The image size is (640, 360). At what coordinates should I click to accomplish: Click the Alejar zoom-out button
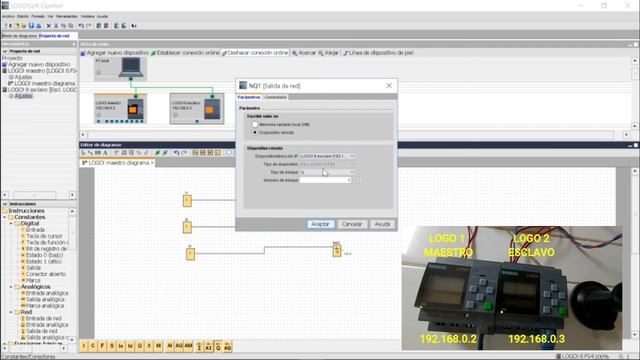[x=329, y=53]
